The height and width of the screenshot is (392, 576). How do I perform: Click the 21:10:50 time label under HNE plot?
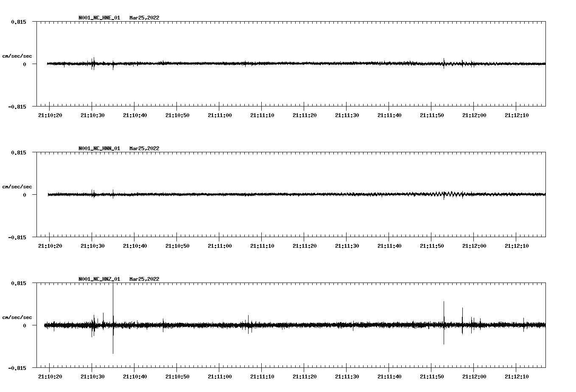coord(177,115)
